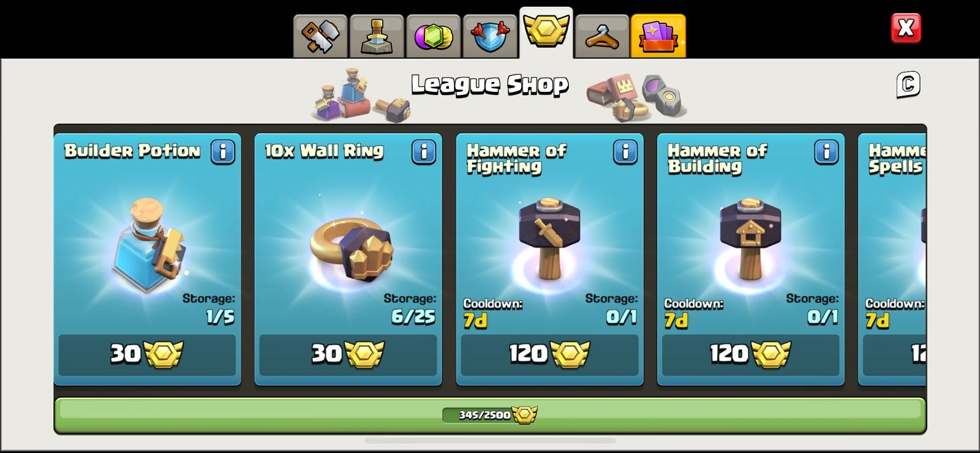Image resolution: width=980 pixels, height=453 pixels.
Task: Purchase Hammer of Building for 120 medals
Action: [x=750, y=354]
